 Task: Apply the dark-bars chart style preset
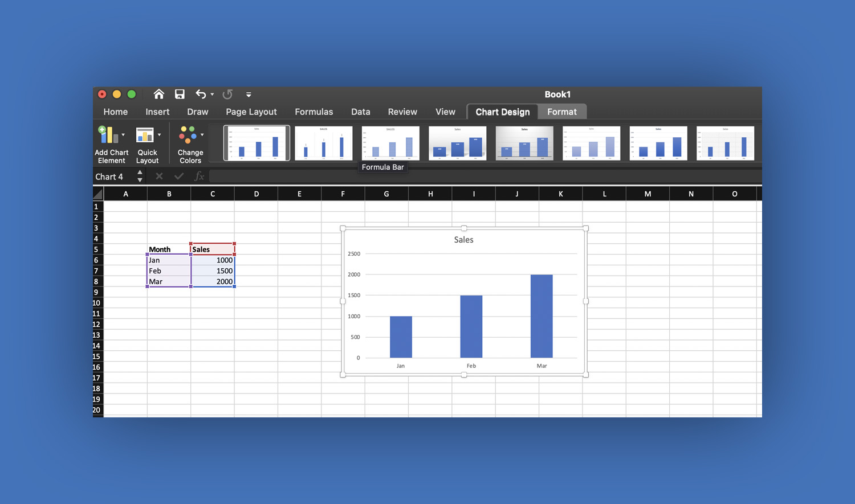tap(458, 143)
